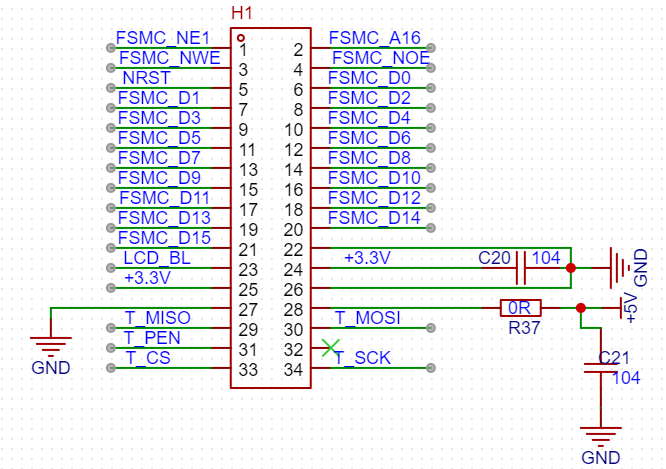The image size is (666, 469).
Task: Select the FSMC_D1 net label
Action: (158, 98)
